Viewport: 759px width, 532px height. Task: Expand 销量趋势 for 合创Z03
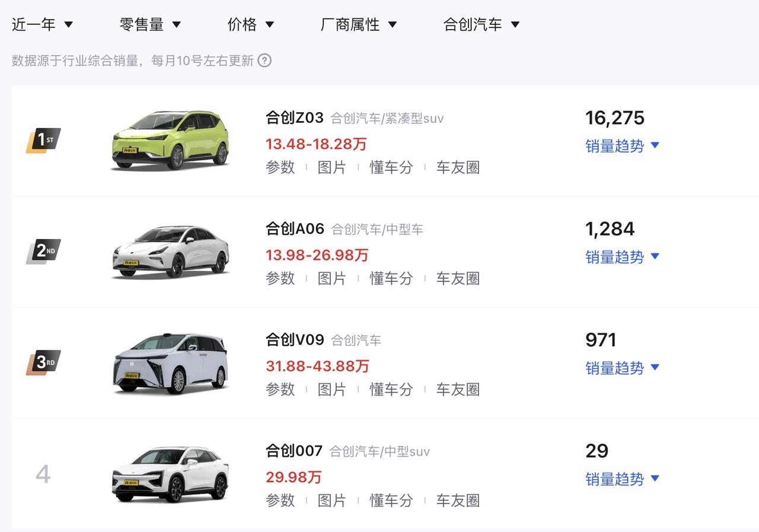point(623,146)
